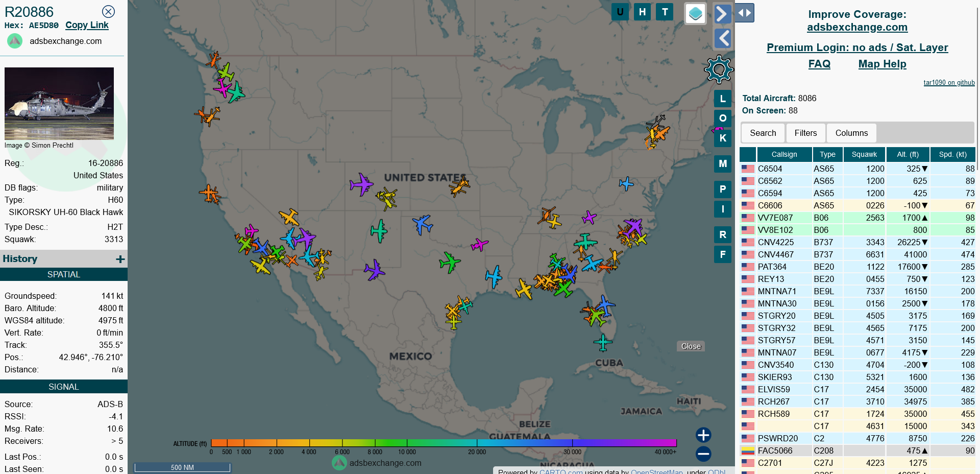Click the altitude color scale bar

pyautogui.click(x=444, y=443)
